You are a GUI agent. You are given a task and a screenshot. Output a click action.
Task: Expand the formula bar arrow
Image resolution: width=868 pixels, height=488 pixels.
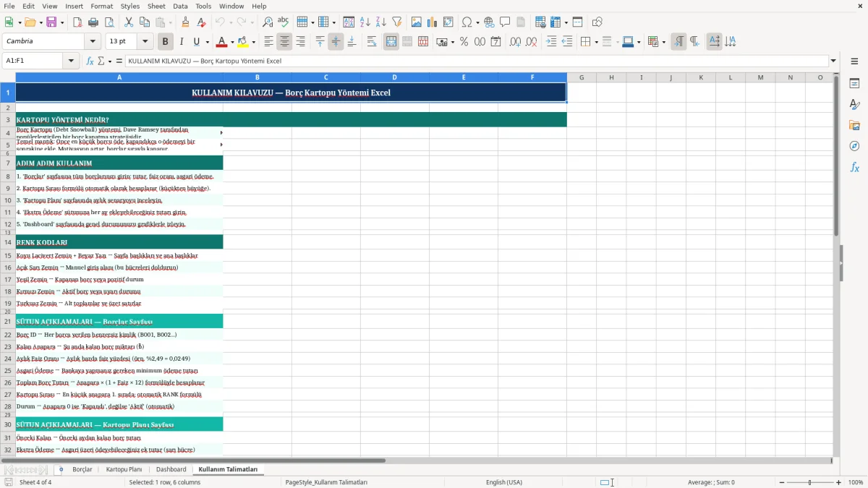pos(833,61)
